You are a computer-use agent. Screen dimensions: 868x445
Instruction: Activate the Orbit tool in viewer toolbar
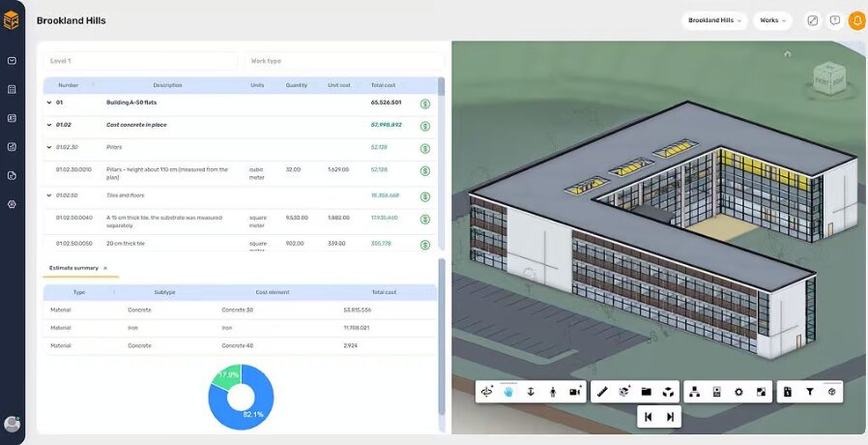point(487,392)
